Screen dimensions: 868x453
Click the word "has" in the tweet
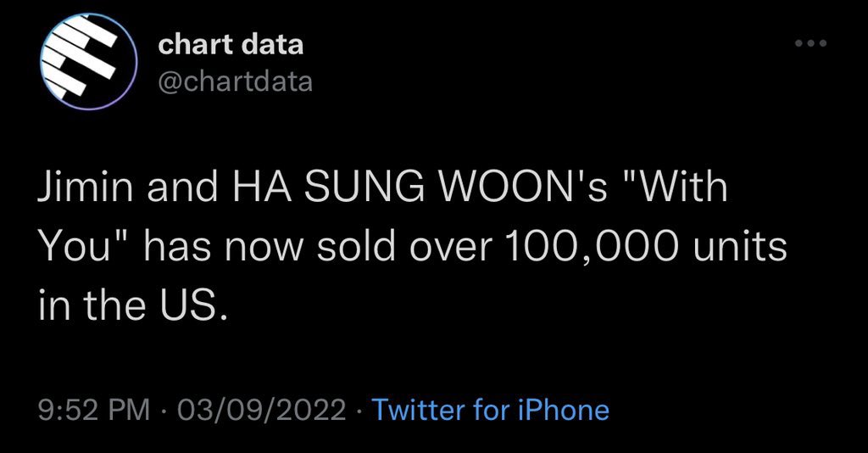[178, 247]
